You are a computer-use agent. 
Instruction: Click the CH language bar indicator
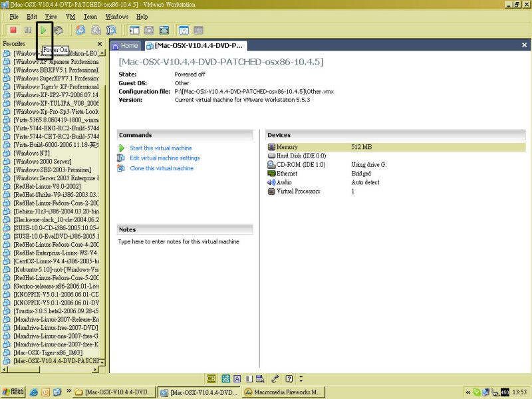(x=211, y=378)
